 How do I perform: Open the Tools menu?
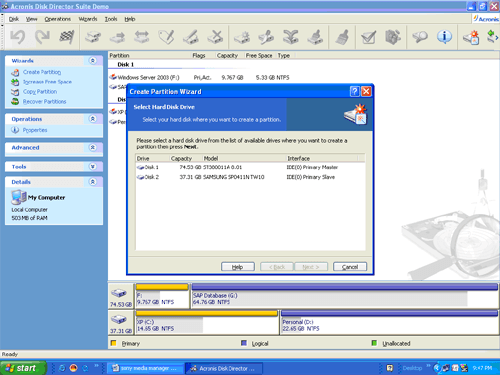[x=111, y=19]
